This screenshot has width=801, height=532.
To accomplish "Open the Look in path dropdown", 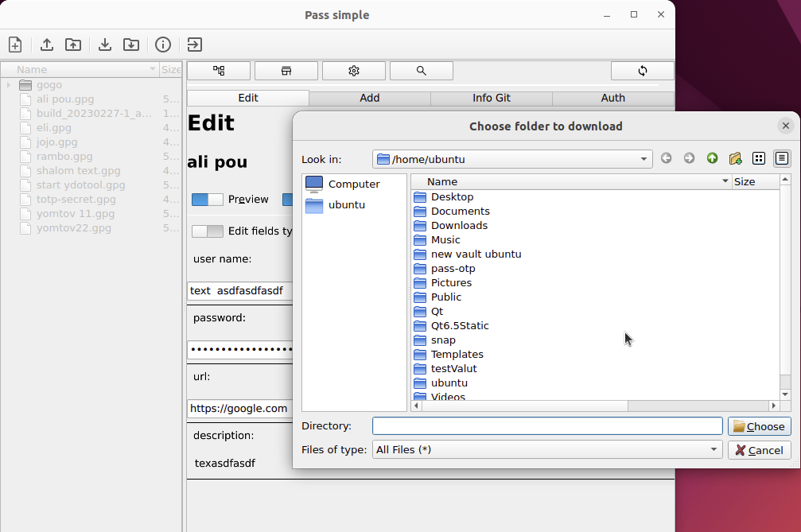I will pos(644,159).
